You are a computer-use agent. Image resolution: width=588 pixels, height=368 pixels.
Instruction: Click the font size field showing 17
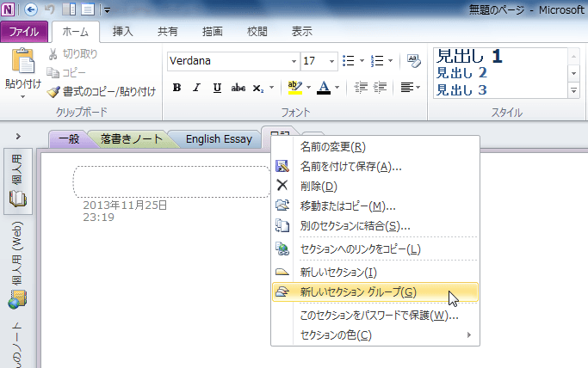[313, 61]
